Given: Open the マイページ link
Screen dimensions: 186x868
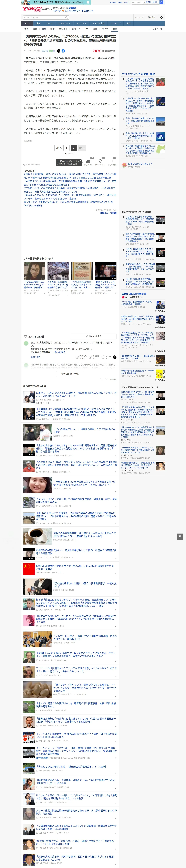Looking at the screenshot, I should click(x=139, y=17).
